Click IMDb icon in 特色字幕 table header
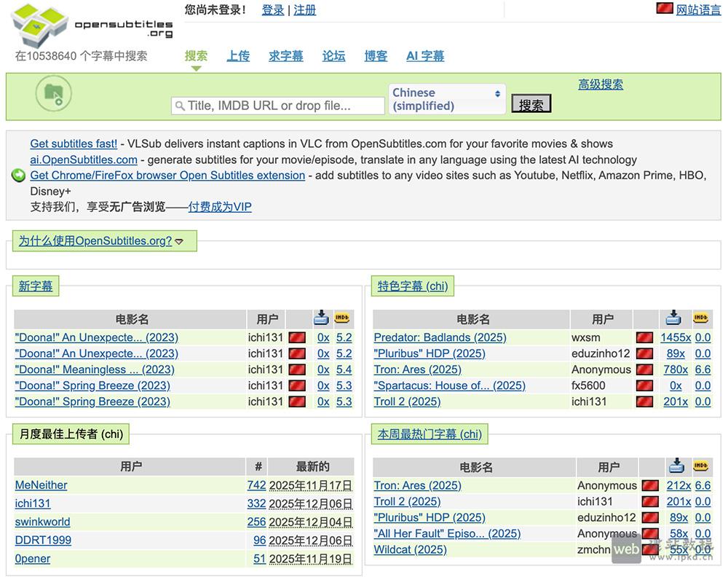 [x=702, y=318]
